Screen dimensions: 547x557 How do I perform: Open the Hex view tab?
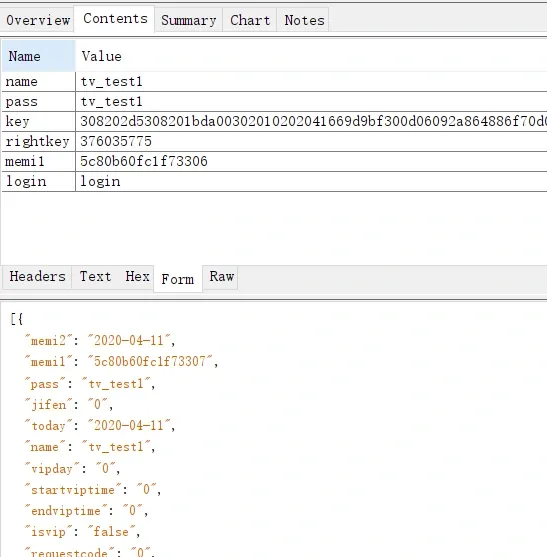pyautogui.click(x=137, y=277)
